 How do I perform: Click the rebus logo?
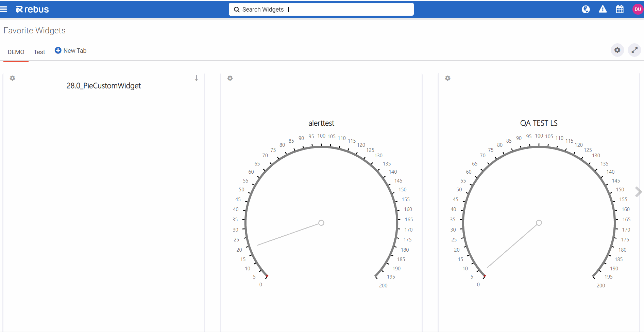pos(33,10)
